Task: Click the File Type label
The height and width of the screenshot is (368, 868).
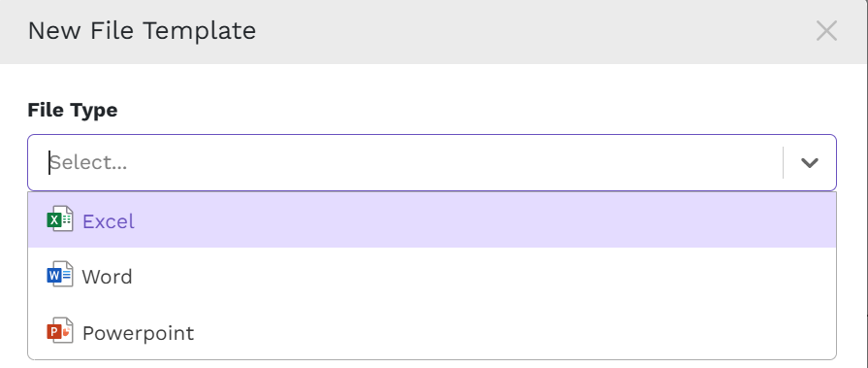Action: (x=73, y=110)
